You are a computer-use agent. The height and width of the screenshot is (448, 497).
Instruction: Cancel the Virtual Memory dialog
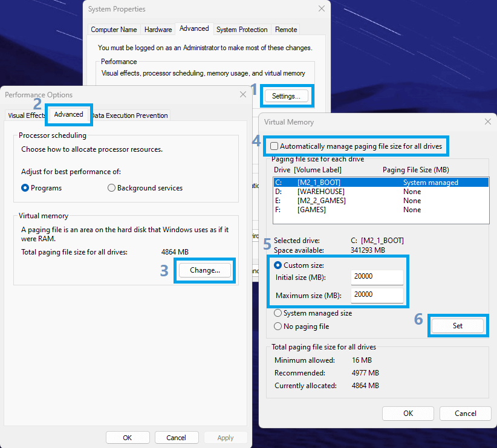tap(466, 414)
